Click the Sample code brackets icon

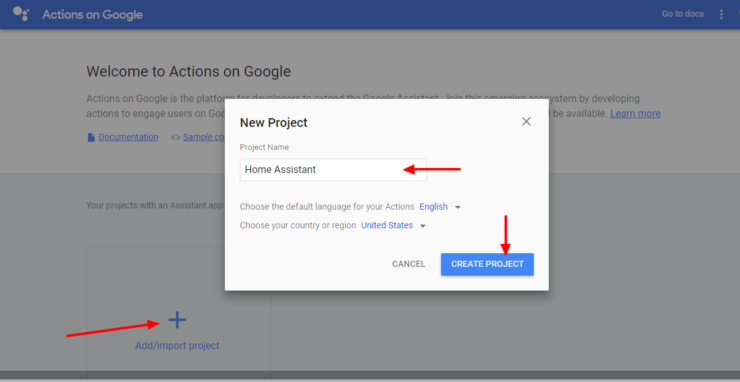pos(176,137)
